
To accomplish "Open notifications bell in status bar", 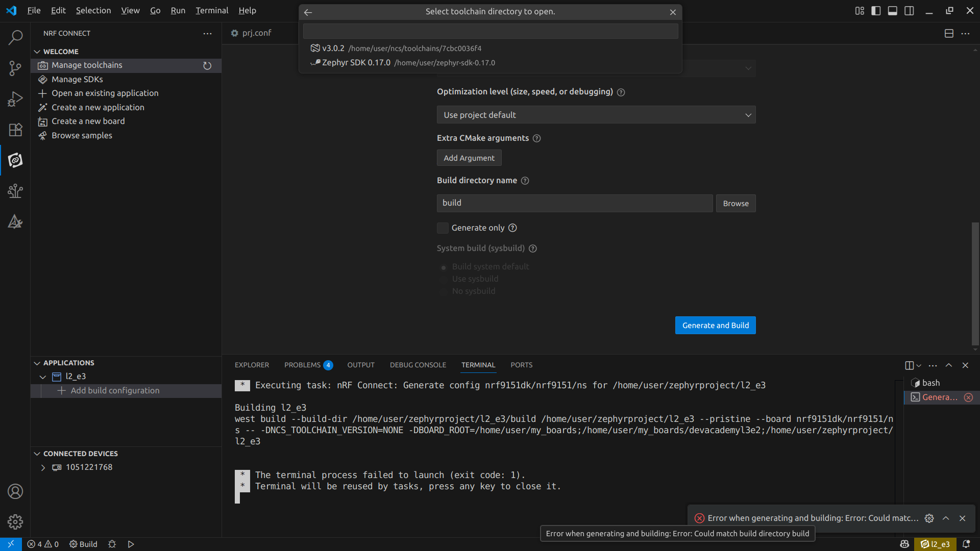I will click(x=966, y=544).
